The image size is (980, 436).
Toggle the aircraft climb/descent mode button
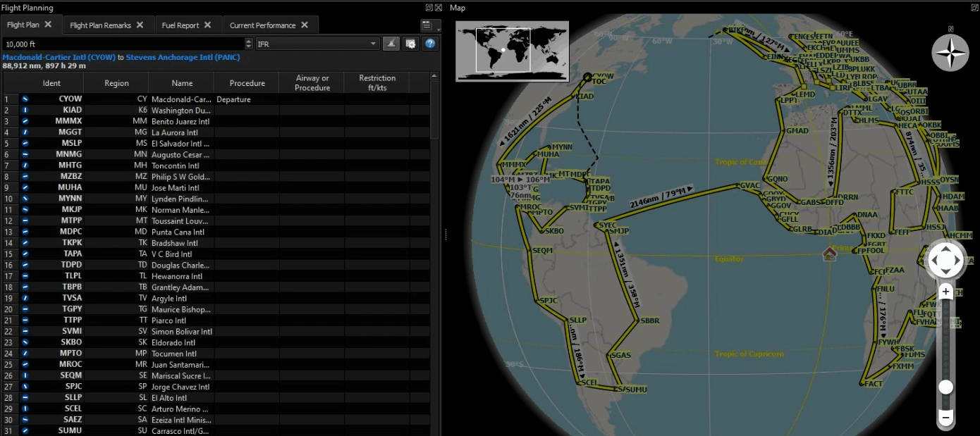(391, 44)
